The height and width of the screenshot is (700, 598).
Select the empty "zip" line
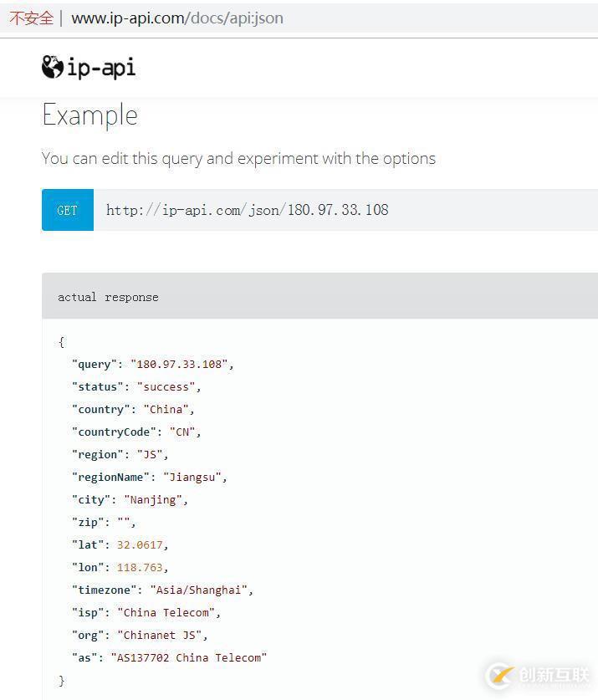[104, 522]
